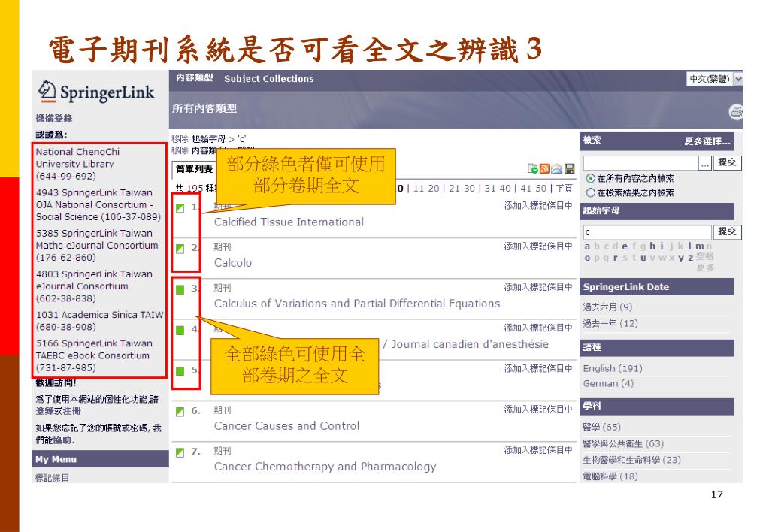Click 提交 button beside the search field

click(727, 162)
